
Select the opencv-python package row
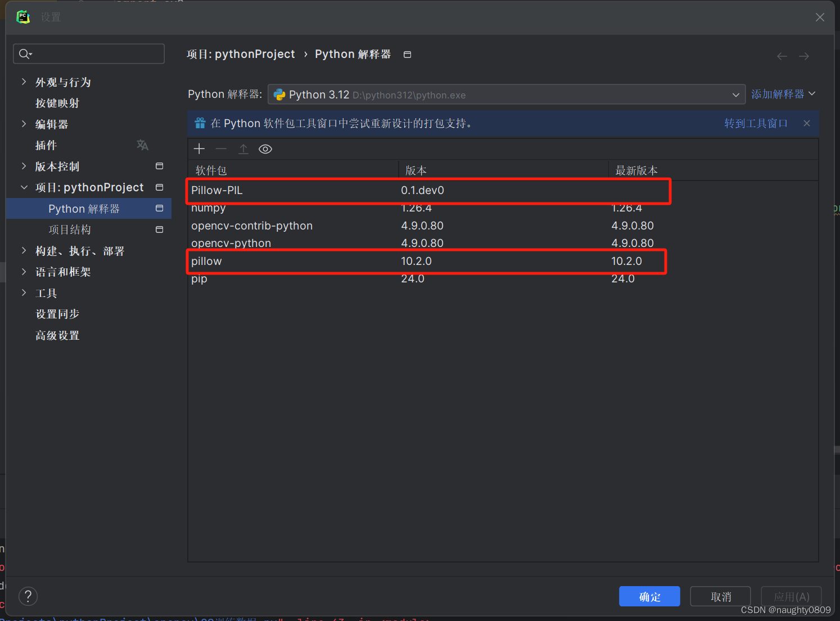[x=503, y=243]
